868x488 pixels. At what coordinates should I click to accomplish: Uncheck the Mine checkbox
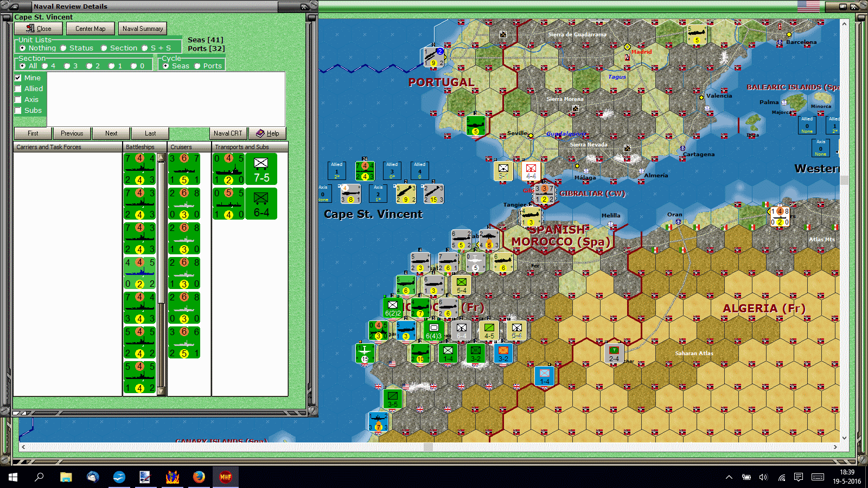[x=18, y=78]
